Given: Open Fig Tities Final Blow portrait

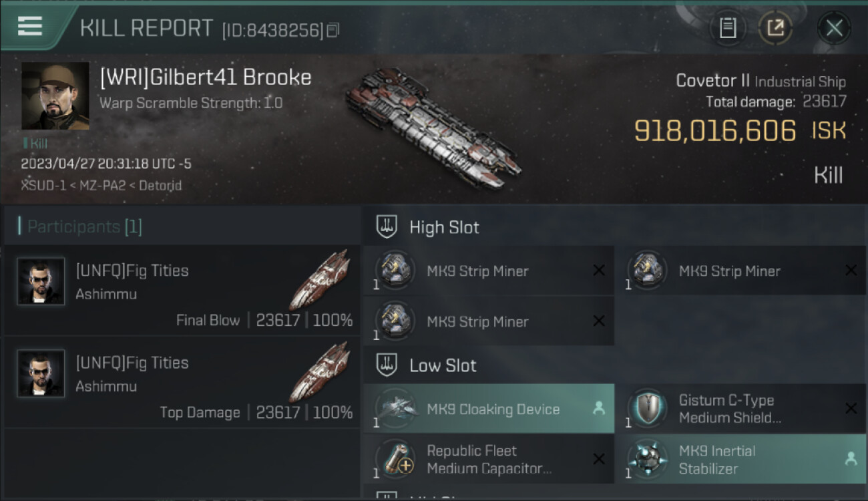Looking at the screenshot, I should click(41, 281).
